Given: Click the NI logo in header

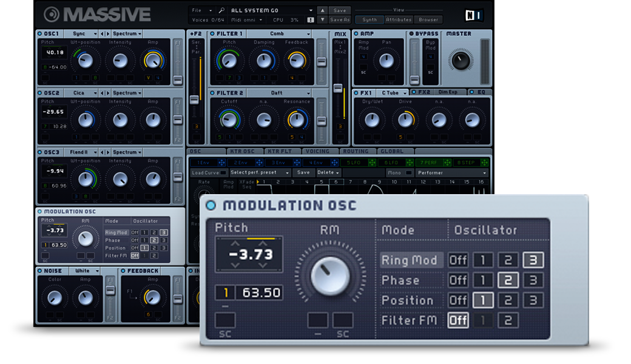Looking at the screenshot, I should (x=473, y=15).
